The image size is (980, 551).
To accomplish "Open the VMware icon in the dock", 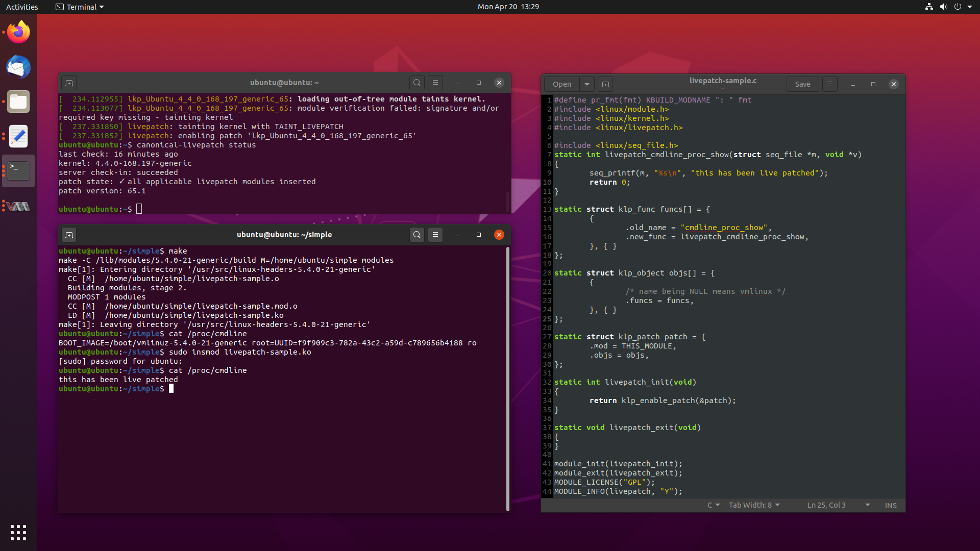I will click(18, 206).
